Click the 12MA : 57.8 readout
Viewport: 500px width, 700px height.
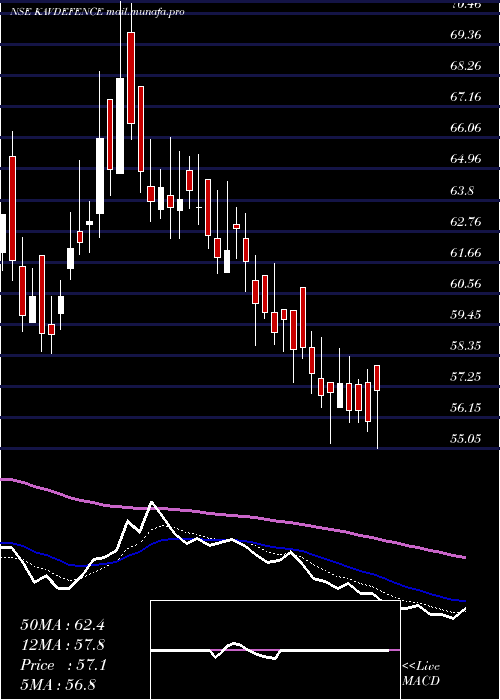click(x=62, y=645)
